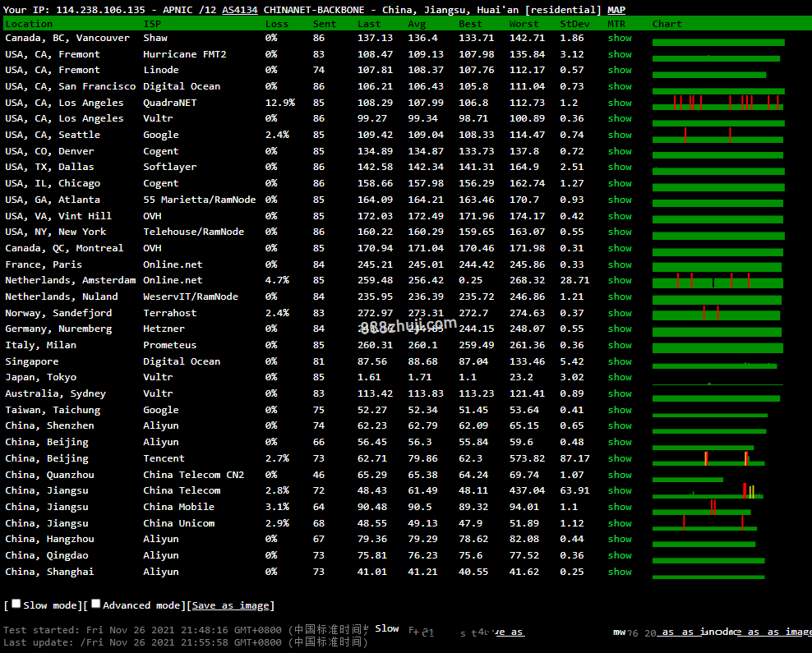Show MTR for Singapore Digital Ocean
Image resolution: width=812 pixels, height=653 pixels.
pos(620,361)
